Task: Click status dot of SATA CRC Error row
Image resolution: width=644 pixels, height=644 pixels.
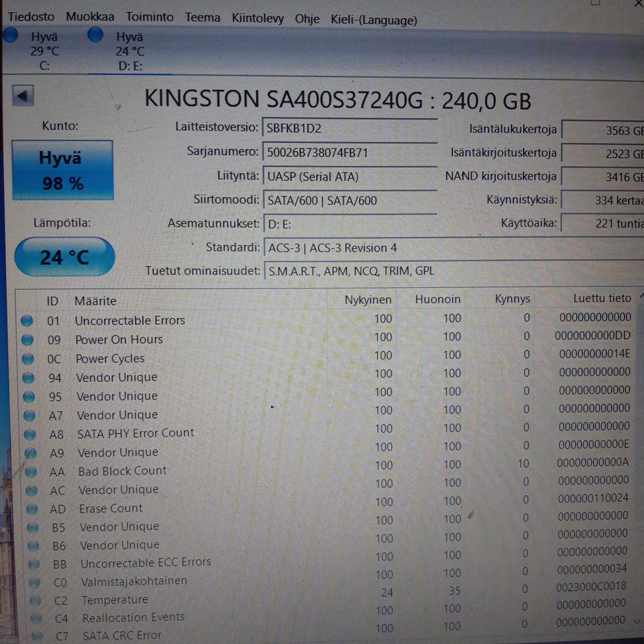Action: pos(38,636)
